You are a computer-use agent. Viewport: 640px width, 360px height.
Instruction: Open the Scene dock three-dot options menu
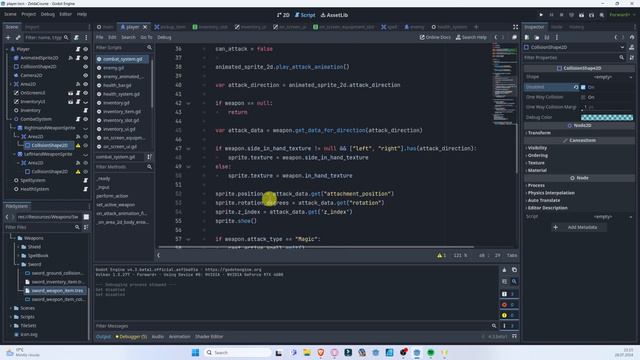[x=86, y=38]
